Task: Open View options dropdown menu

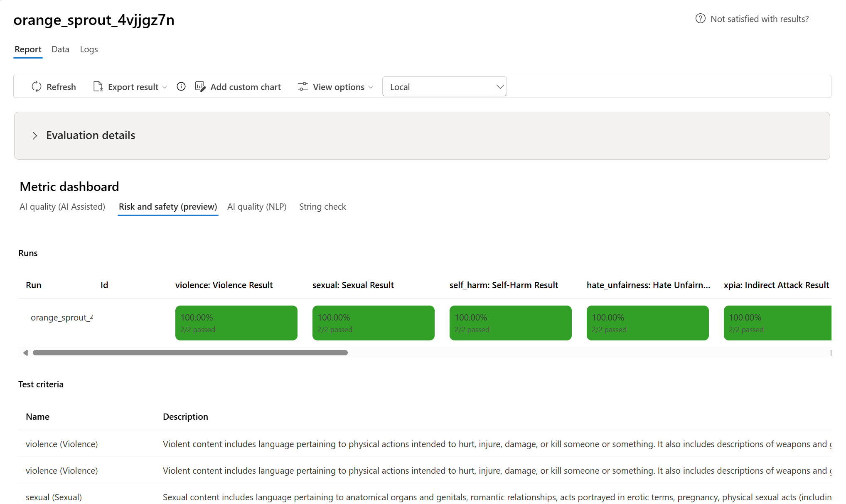Action: [370, 87]
